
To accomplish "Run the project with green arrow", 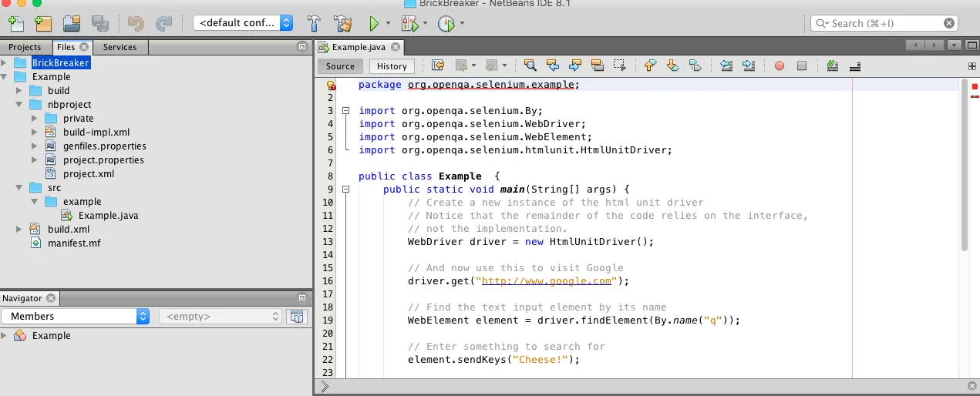I will pos(374,23).
